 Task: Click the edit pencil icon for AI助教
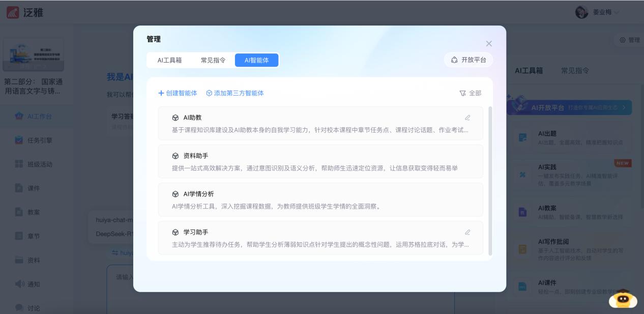pos(467,118)
